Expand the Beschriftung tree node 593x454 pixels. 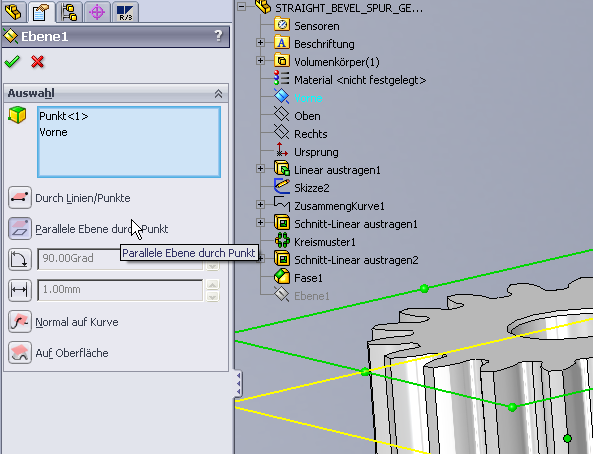pyautogui.click(x=260, y=42)
